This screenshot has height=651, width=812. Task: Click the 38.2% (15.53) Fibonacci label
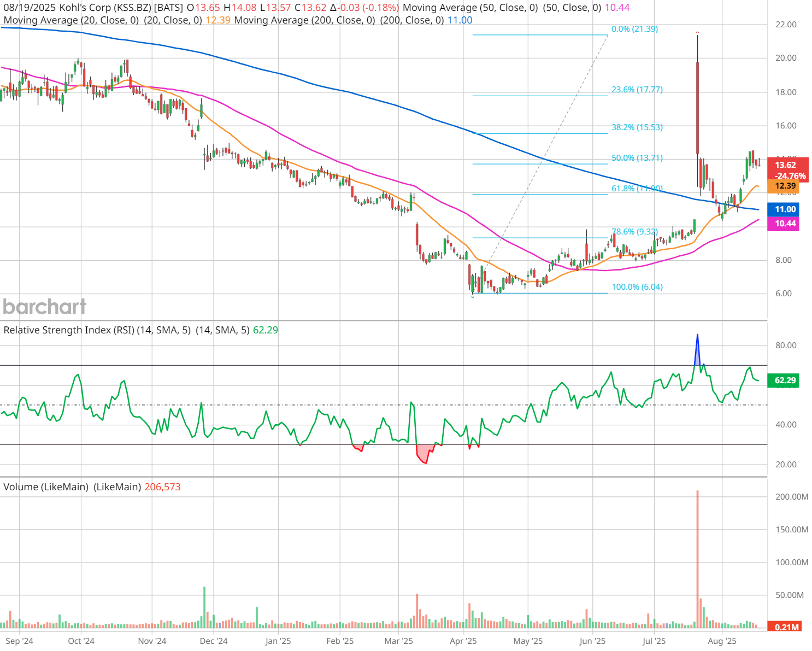tap(637, 127)
